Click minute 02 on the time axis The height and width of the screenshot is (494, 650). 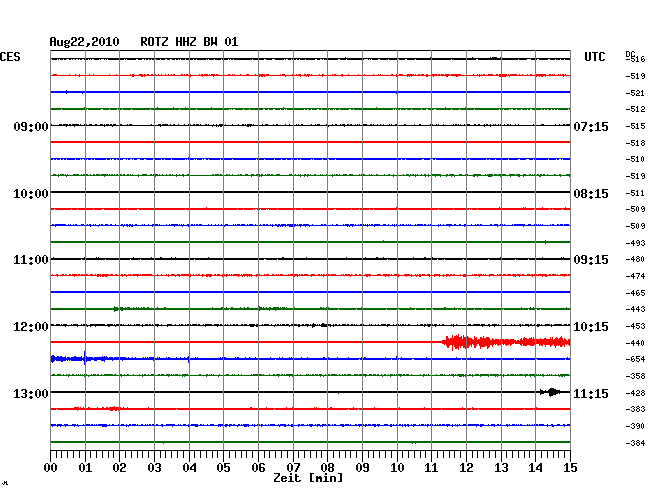(x=119, y=468)
